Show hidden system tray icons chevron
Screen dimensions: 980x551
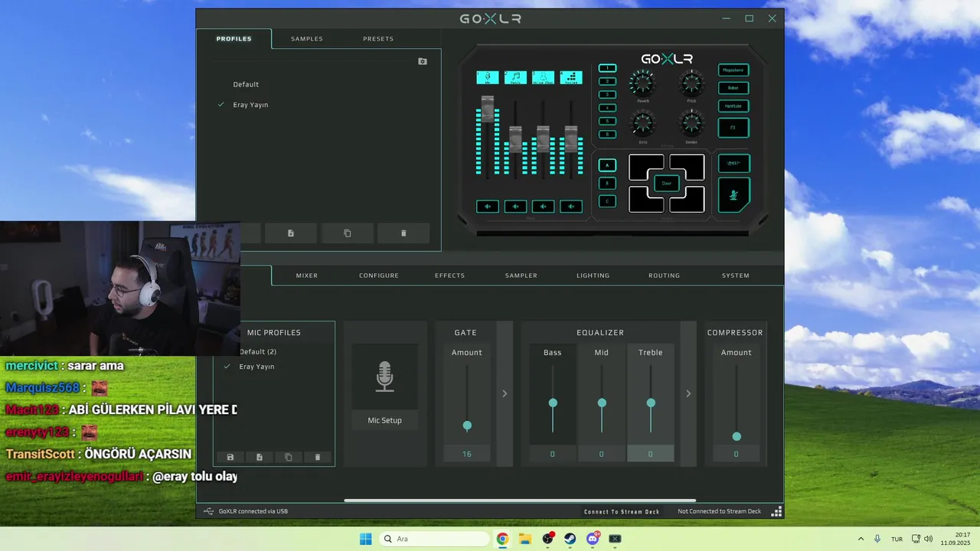(x=861, y=539)
